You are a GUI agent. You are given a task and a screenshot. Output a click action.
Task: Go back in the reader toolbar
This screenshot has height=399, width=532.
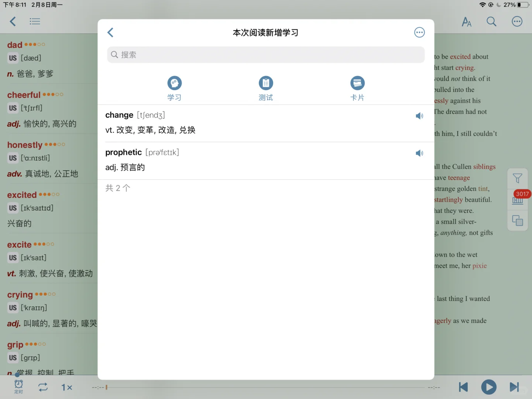tap(13, 21)
